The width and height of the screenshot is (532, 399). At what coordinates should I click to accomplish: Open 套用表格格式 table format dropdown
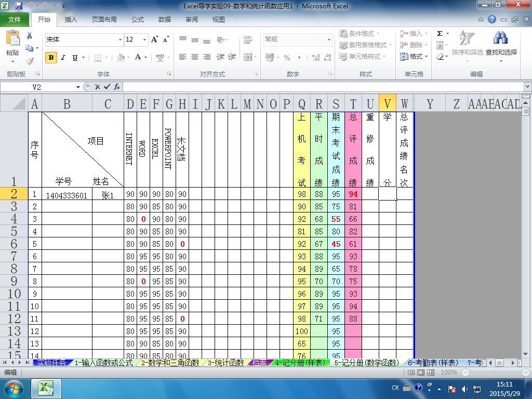click(365, 45)
